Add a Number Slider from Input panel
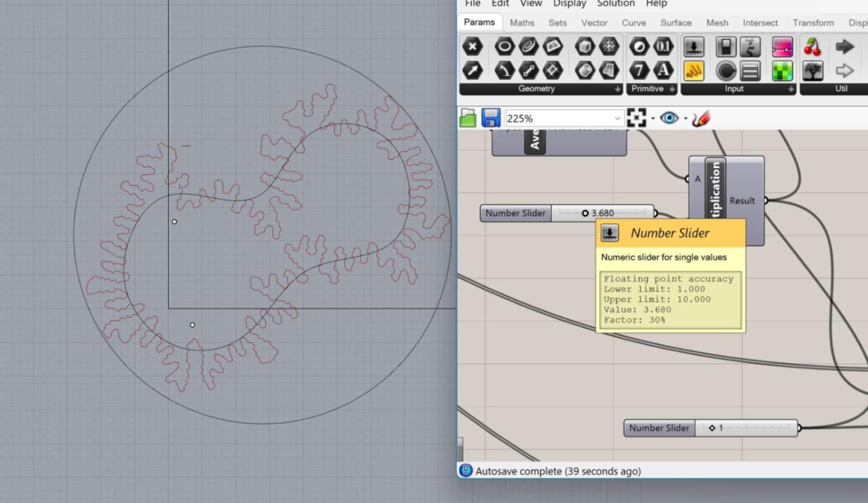This screenshot has height=503, width=868. pos(694,47)
